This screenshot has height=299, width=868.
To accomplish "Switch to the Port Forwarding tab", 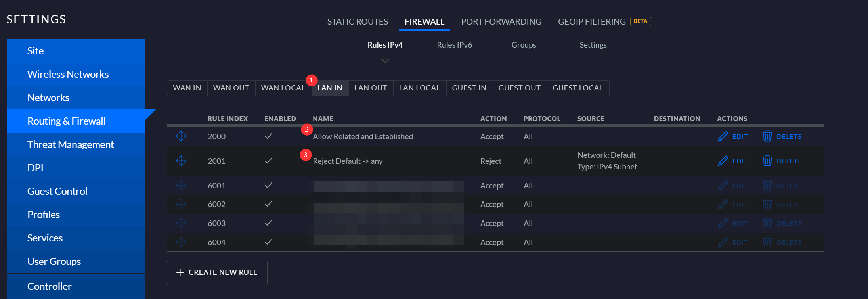I will tap(501, 22).
